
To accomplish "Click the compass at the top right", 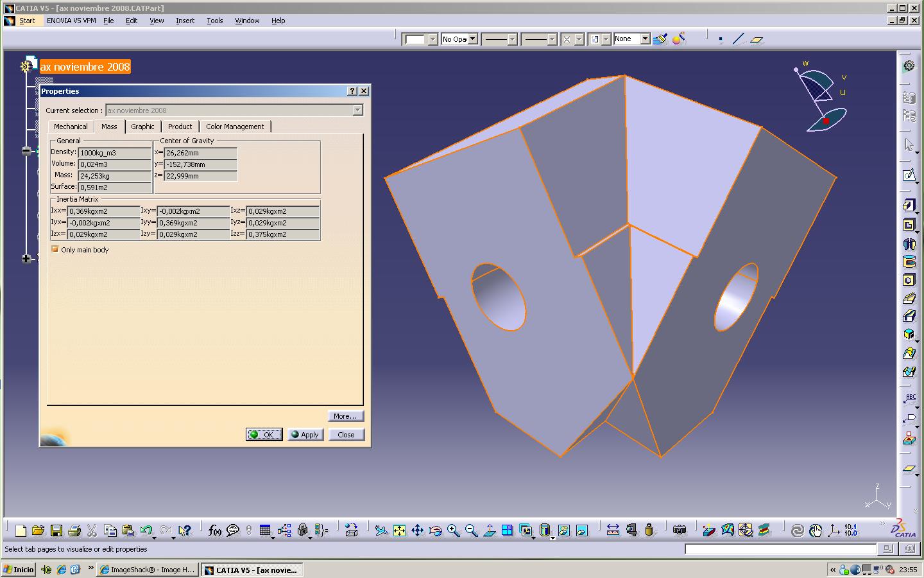I will [x=820, y=96].
